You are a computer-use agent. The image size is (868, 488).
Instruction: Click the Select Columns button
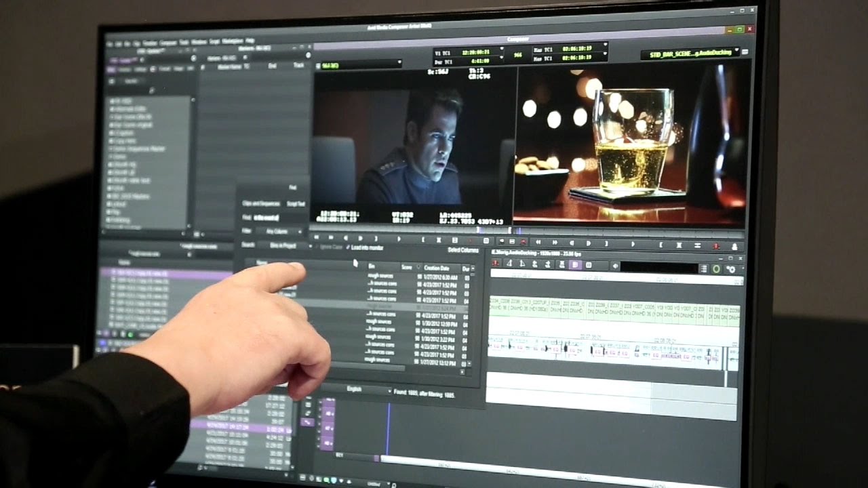[464, 250]
